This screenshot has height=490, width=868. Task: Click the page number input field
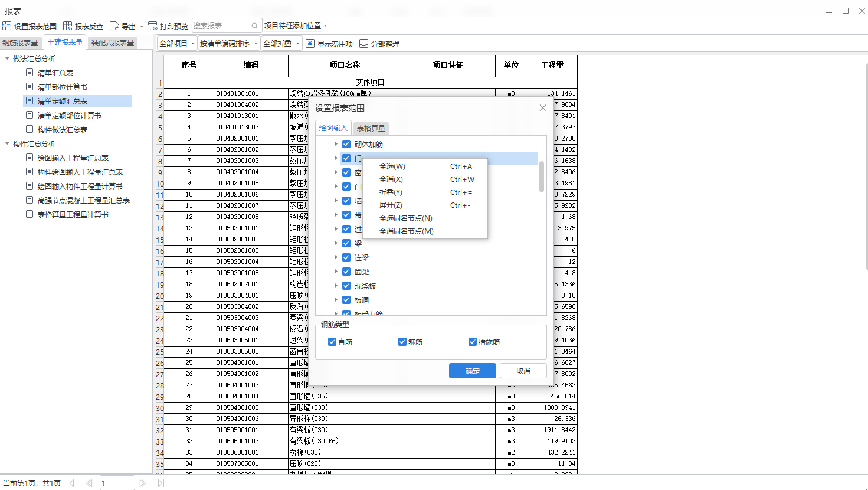[117, 484]
